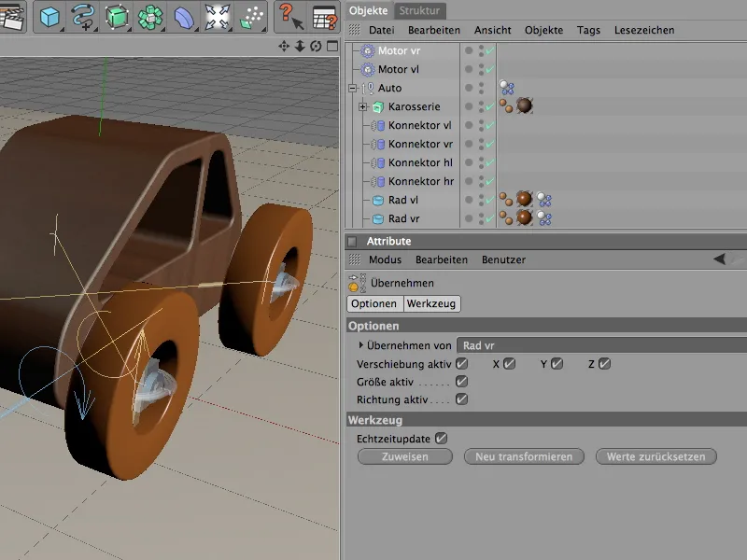This screenshot has width=747, height=560.
Task: Toggle the Richtung aktiv checkbox
Action: [461, 399]
